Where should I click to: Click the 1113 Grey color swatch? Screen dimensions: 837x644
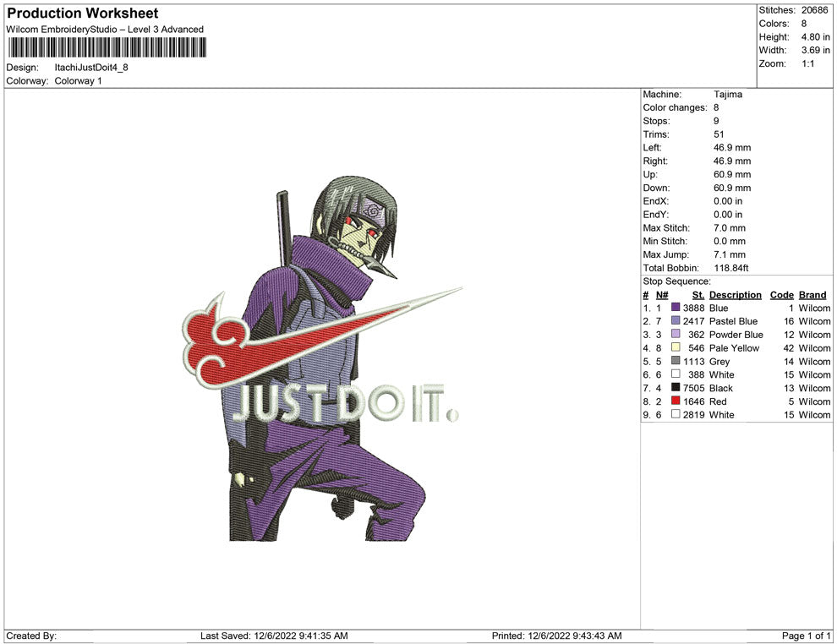click(x=676, y=361)
